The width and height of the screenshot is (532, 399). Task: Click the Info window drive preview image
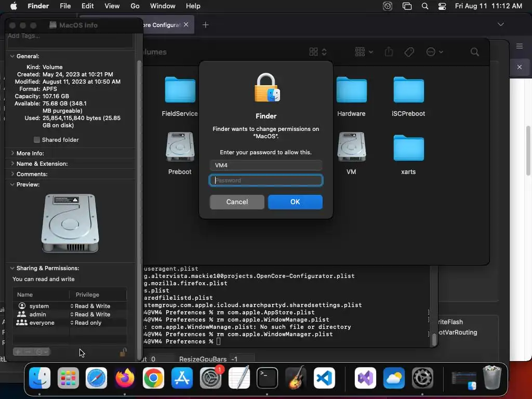pos(70,223)
